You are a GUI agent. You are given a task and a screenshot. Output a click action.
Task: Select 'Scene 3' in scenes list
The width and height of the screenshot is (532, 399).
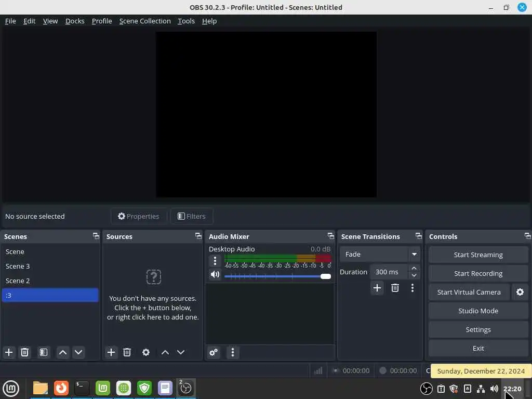50,267
